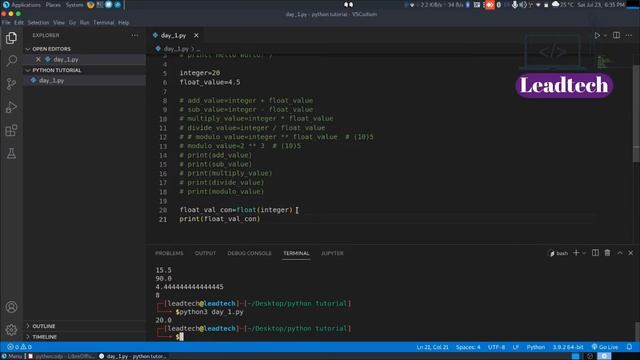This screenshot has height=360, width=640.
Task: Switch to the Output tab
Action: [205, 253]
